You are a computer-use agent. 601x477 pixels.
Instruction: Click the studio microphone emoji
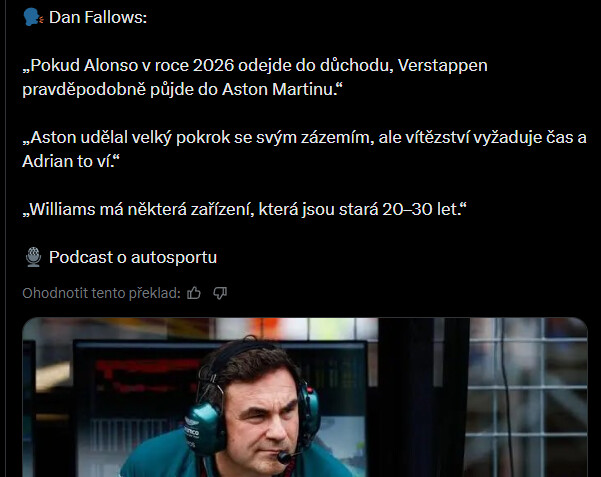click(x=34, y=257)
